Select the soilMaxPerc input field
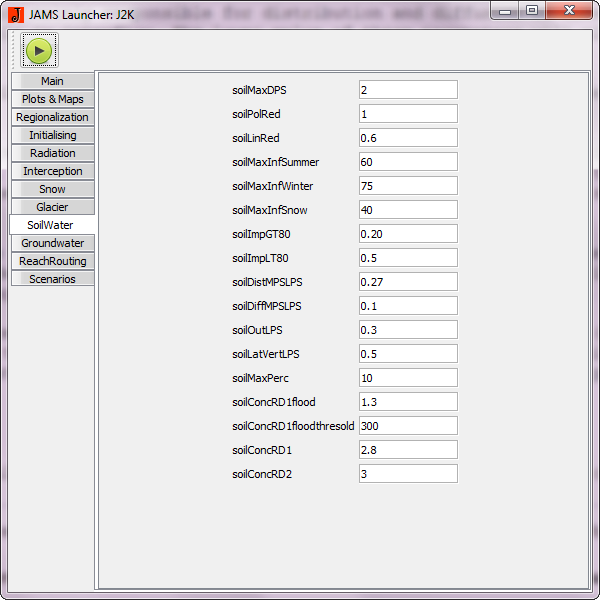 click(x=408, y=378)
